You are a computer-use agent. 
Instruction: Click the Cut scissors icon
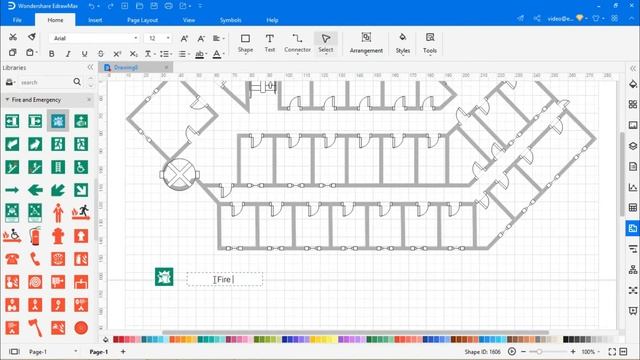(13, 37)
